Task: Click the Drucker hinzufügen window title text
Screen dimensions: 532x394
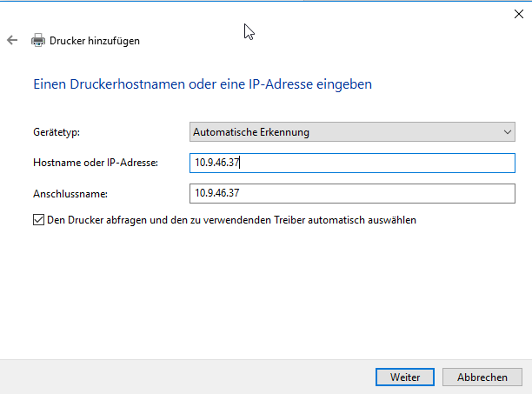Action: tap(95, 40)
